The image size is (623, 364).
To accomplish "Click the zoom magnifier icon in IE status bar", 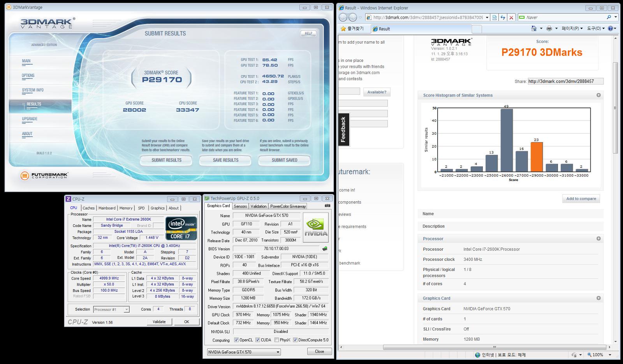I will (590, 355).
